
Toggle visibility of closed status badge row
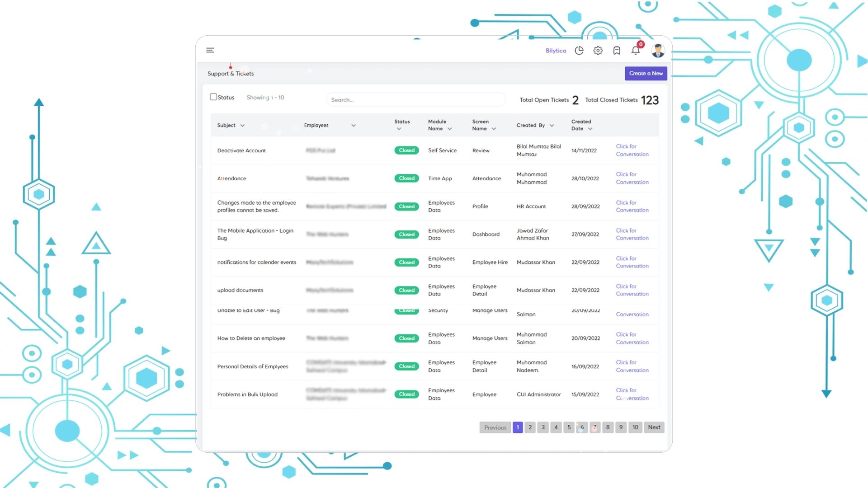(213, 97)
